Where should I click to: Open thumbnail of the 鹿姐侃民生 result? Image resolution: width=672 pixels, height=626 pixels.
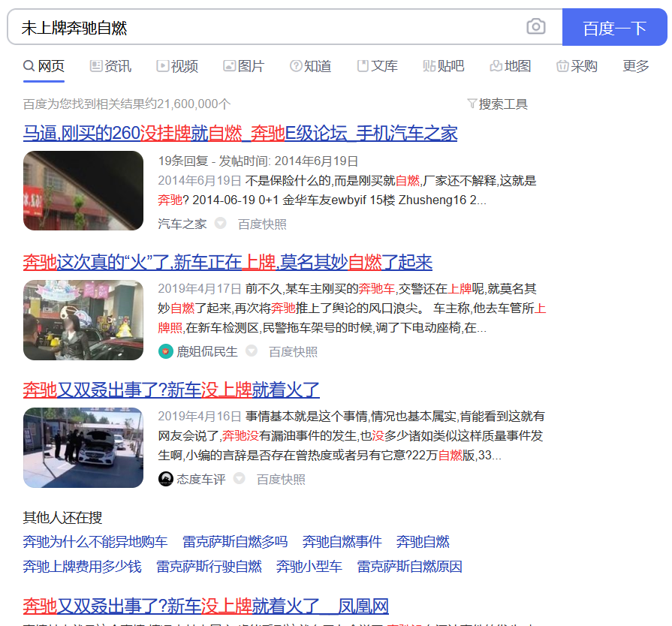[x=83, y=320]
